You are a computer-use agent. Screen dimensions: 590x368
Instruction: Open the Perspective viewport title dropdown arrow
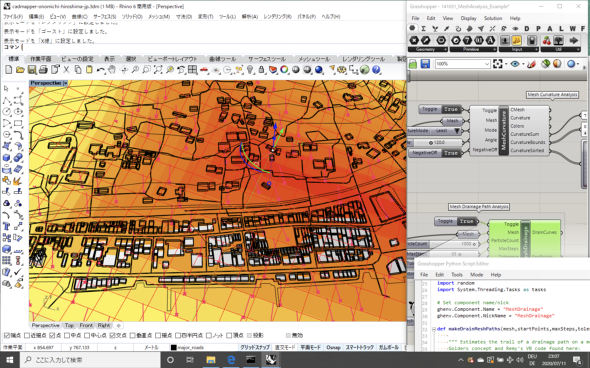pos(65,83)
